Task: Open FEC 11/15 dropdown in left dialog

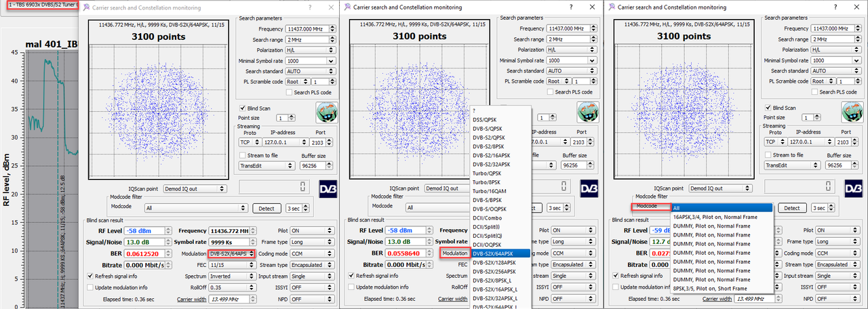Action: pyautogui.click(x=232, y=264)
